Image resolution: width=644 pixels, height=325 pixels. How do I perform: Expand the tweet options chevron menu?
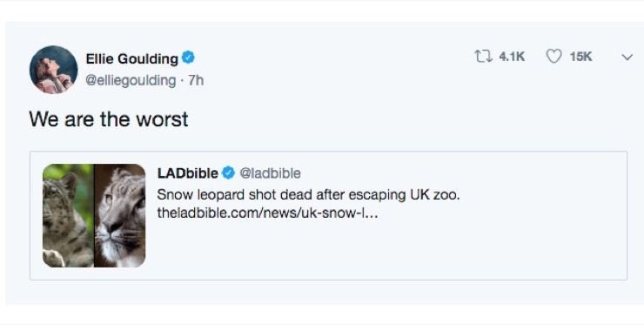627,58
